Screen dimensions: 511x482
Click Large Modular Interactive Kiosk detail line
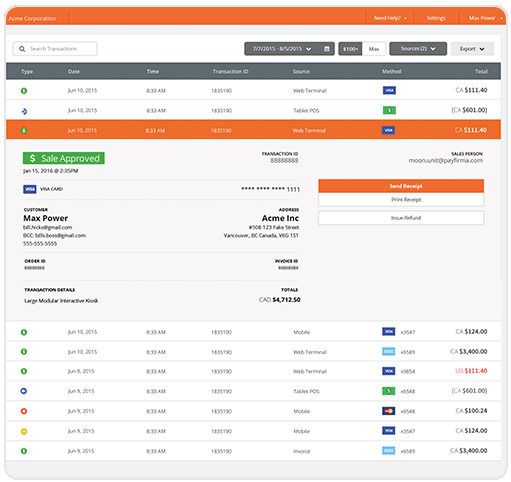tap(61, 301)
